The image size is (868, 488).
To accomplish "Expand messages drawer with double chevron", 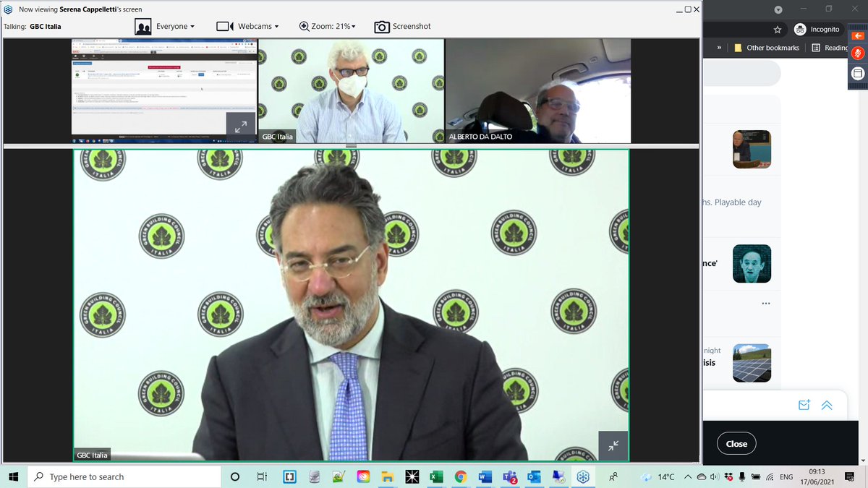I will [827, 405].
